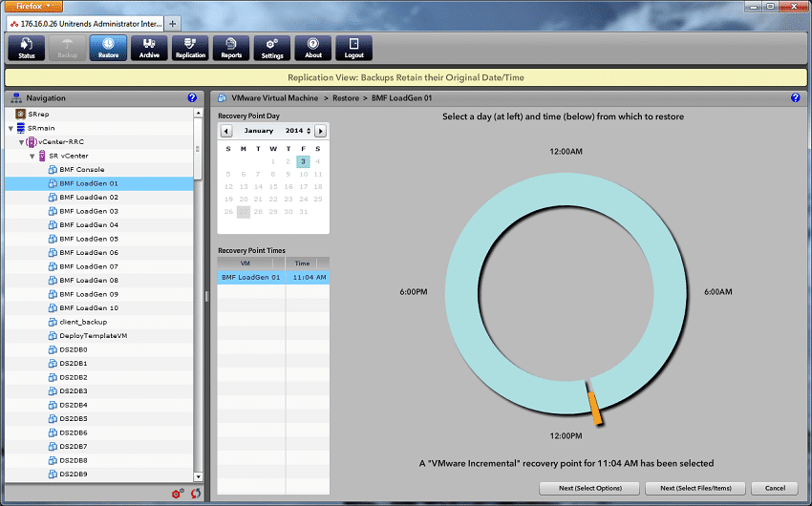This screenshot has width=812, height=506.
Task: Click Next (Select Files/Items) button
Action: tap(695, 488)
